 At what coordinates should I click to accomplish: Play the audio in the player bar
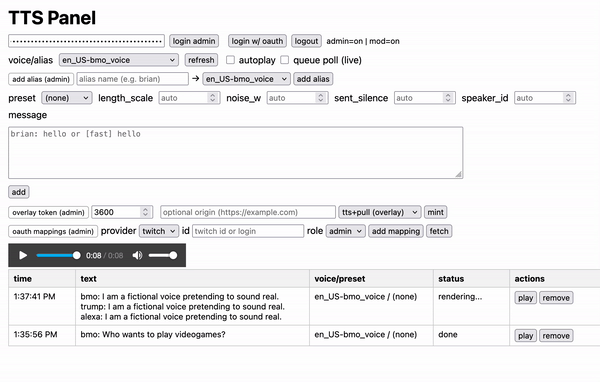(x=23, y=255)
